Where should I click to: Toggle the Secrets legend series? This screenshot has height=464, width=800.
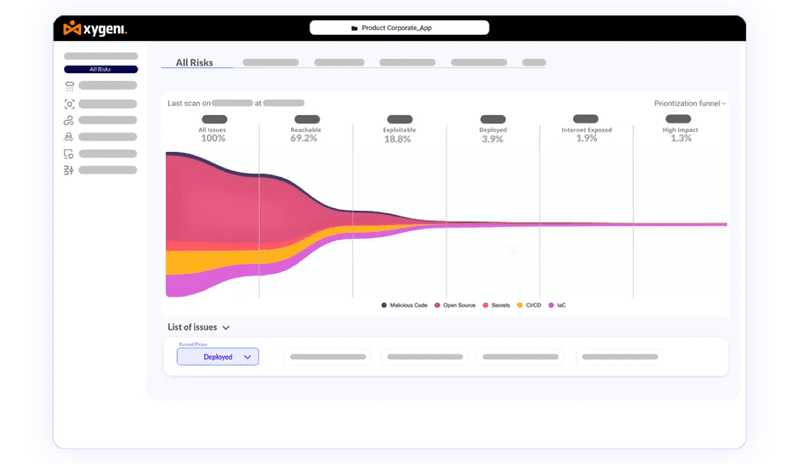pyautogui.click(x=499, y=304)
